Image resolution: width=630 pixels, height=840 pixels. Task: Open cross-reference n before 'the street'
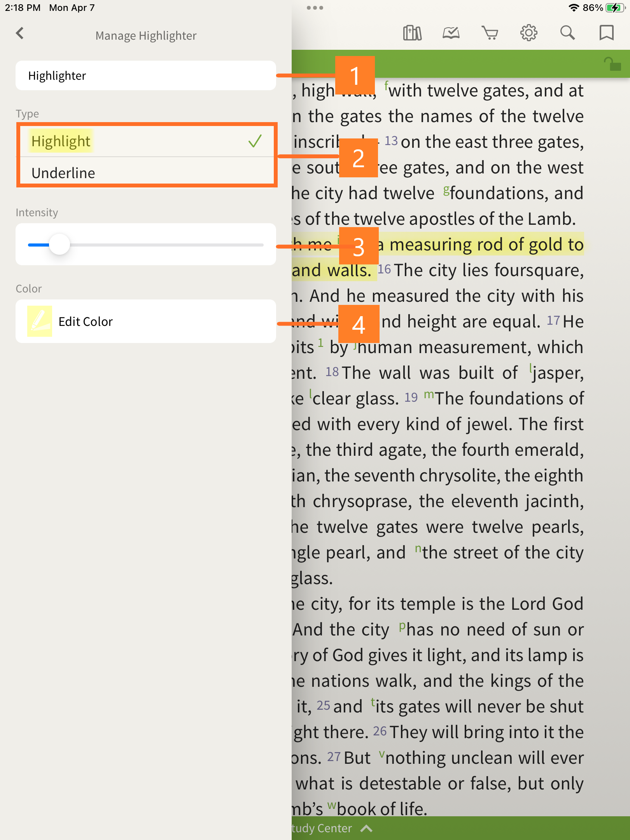click(x=418, y=548)
